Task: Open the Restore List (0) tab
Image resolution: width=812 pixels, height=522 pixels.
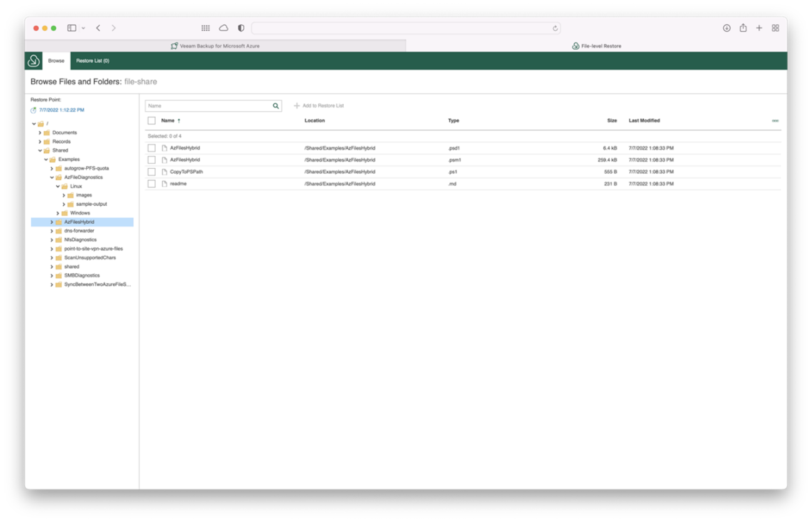Action: pyautogui.click(x=93, y=61)
